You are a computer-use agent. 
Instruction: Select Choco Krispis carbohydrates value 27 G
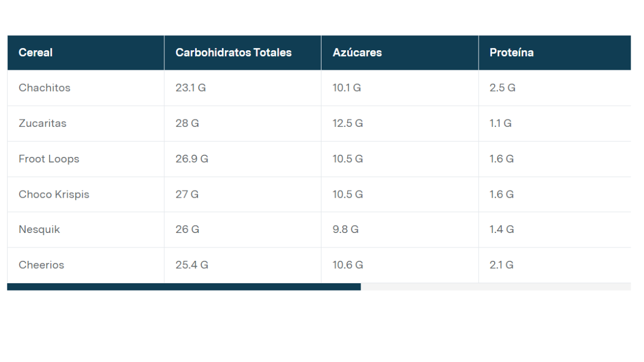(187, 194)
